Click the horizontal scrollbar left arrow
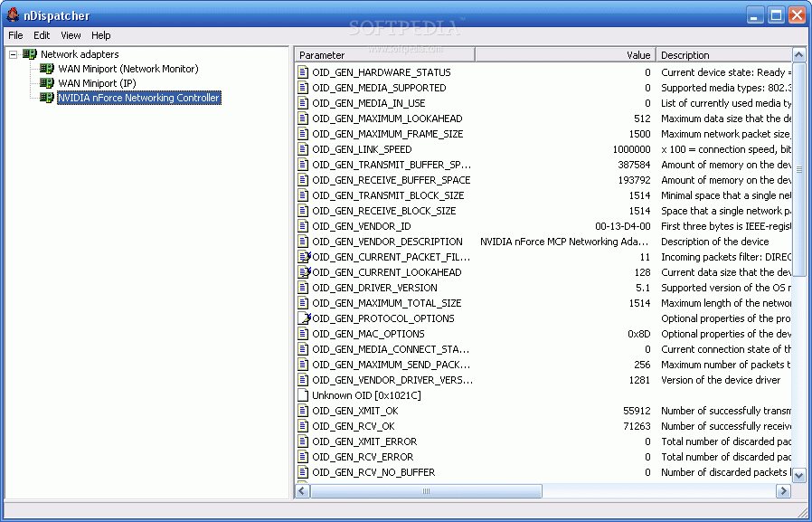 coord(302,491)
